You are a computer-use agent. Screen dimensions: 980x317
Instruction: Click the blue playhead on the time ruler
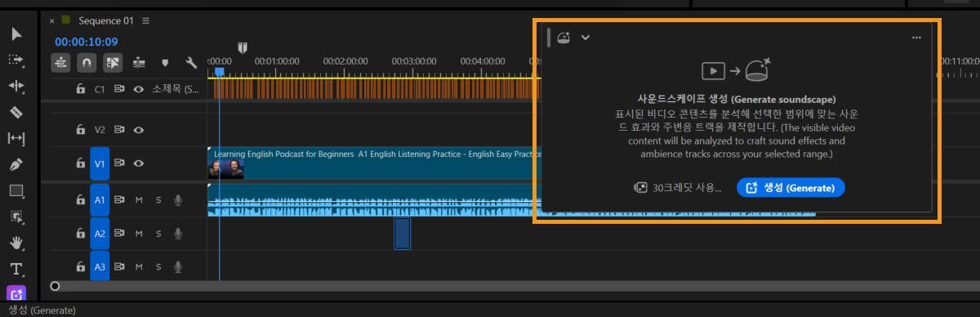(219, 72)
